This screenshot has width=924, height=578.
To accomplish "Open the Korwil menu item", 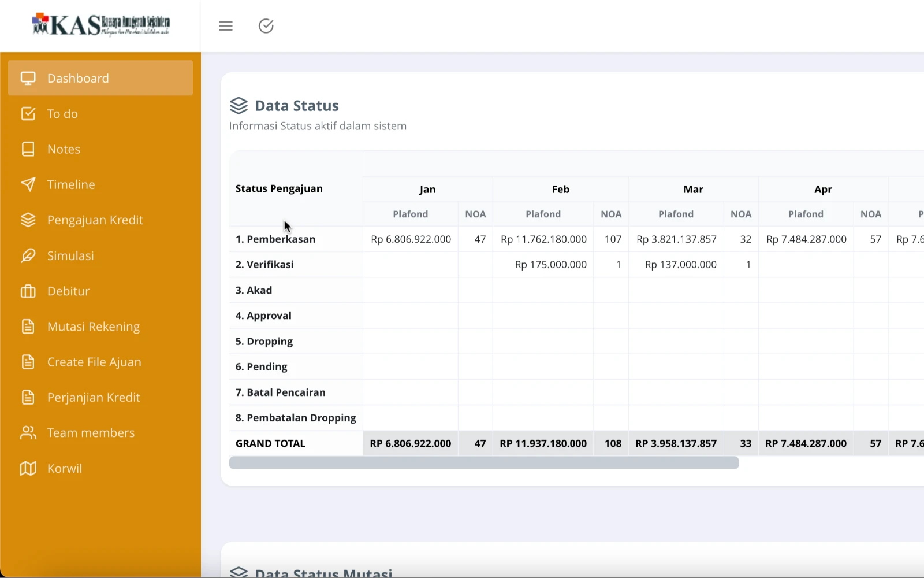I will coord(100,468).
